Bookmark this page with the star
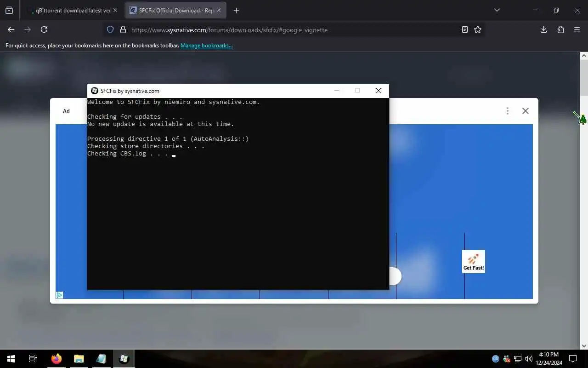 (478, 29)
